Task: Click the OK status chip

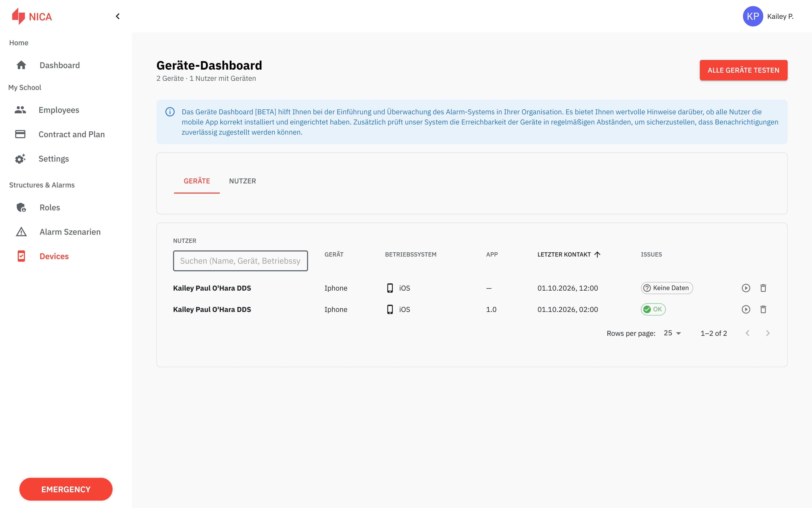Action: 653,309
